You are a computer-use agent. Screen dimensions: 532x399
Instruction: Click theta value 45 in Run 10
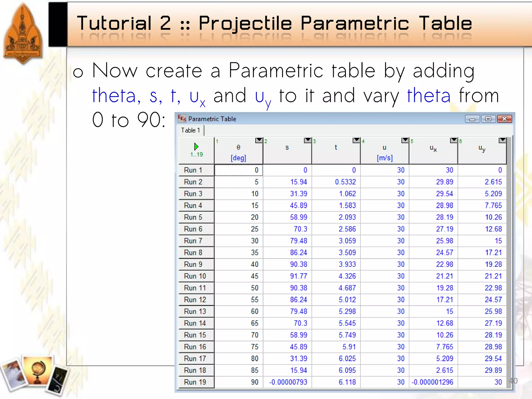click(255, 276)
